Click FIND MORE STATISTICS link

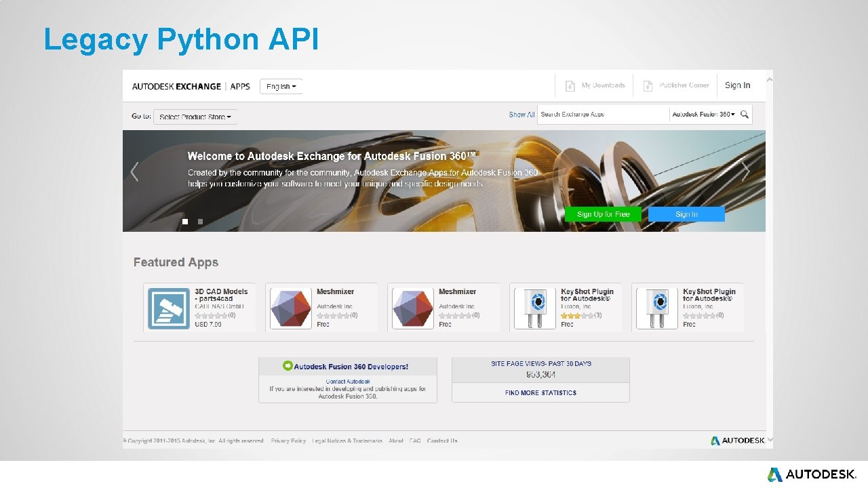540,393
